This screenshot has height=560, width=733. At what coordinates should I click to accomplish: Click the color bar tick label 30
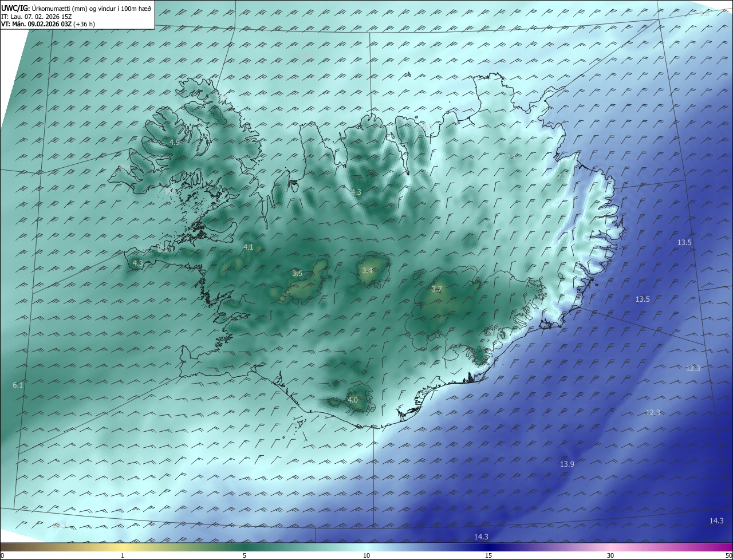tap(610, 555)
